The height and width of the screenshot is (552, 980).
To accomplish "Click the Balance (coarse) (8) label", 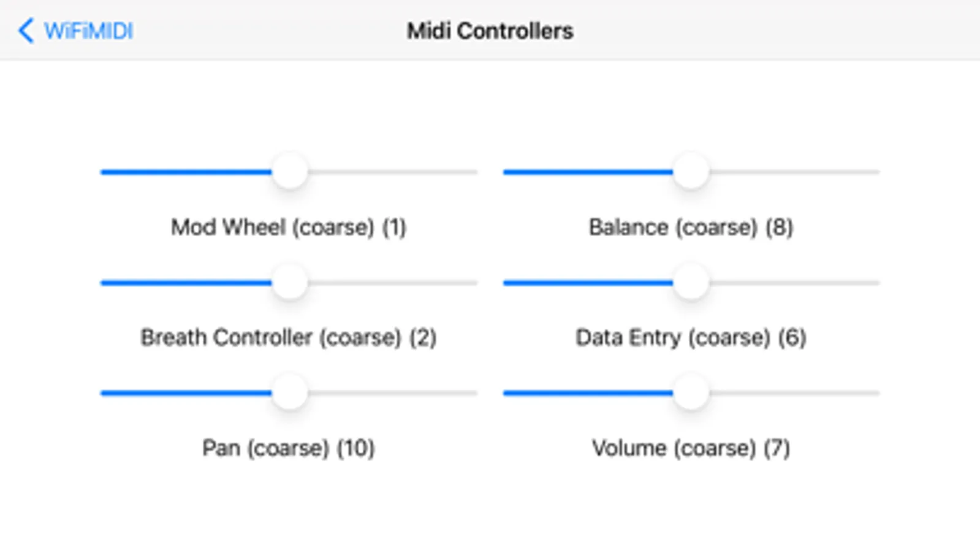I will point(691,228).
